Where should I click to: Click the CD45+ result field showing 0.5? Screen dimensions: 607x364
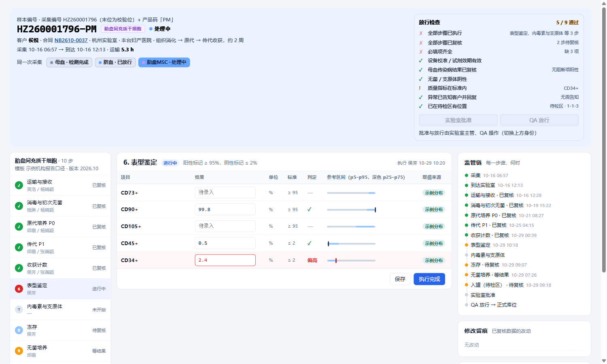pos(225,243)
